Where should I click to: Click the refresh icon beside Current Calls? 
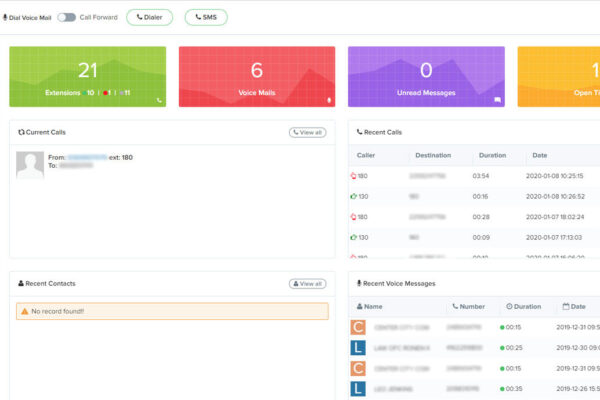(21, 132)
